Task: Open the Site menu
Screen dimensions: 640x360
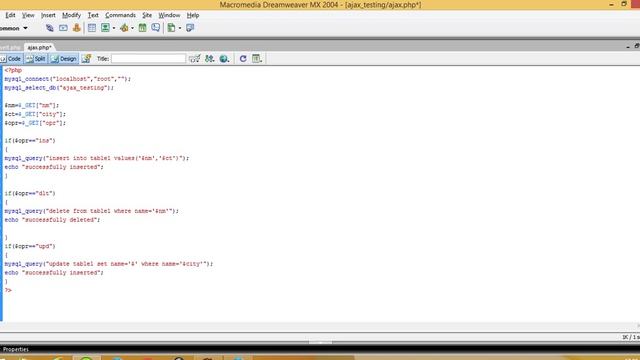Action: (x=147, y=15)
